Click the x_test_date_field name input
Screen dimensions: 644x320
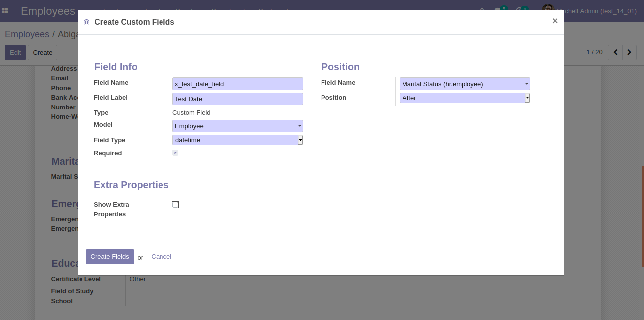coord(238,84)
